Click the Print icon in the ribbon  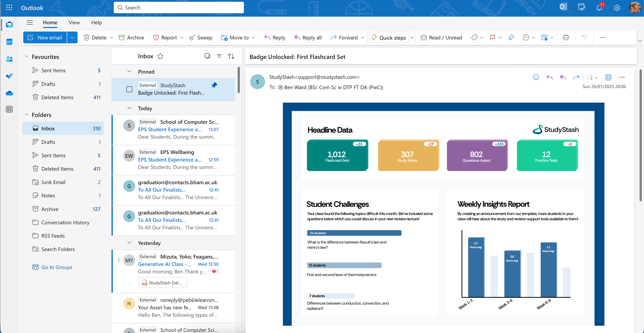click(566, 38)
